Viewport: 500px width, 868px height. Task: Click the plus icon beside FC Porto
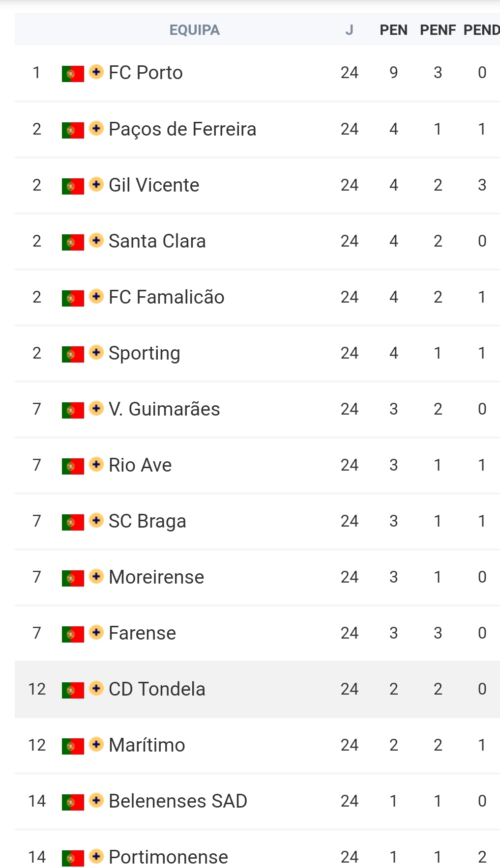96,72
